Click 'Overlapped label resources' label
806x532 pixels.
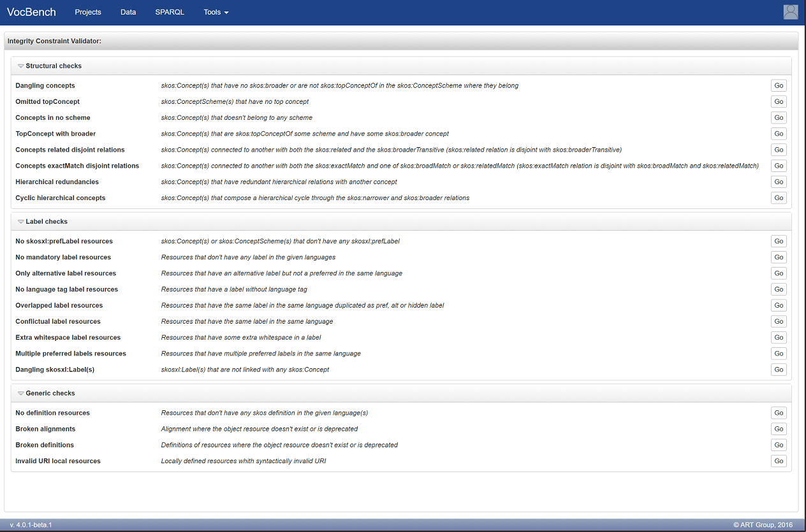(59, 305)
